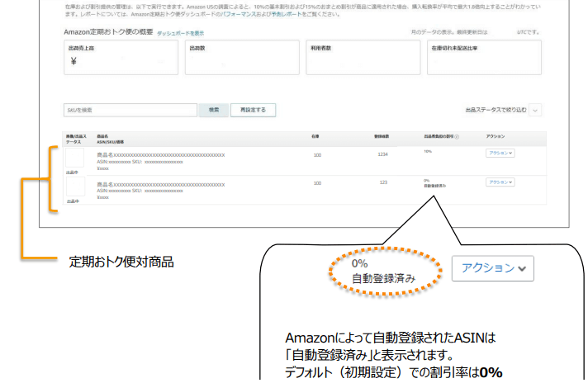Click help icon beside 出品者負担の割引 header

pyautogui.click(x=457, y=137)
